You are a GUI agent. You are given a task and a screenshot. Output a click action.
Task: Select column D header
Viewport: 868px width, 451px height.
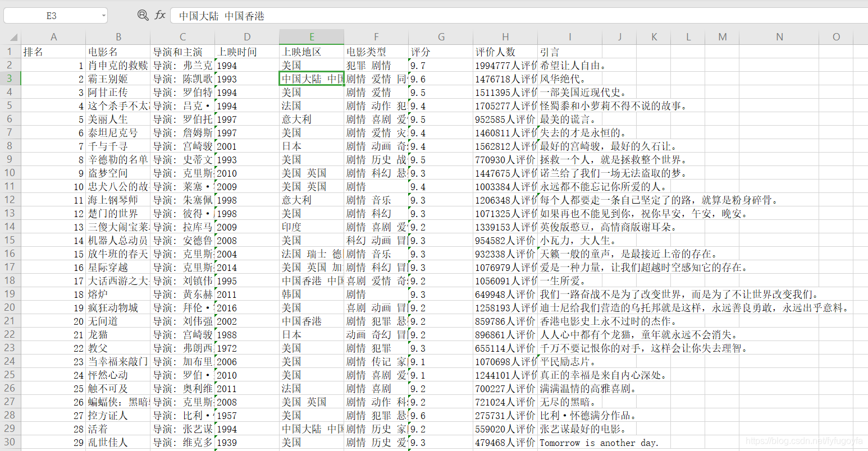pos(247,37)
